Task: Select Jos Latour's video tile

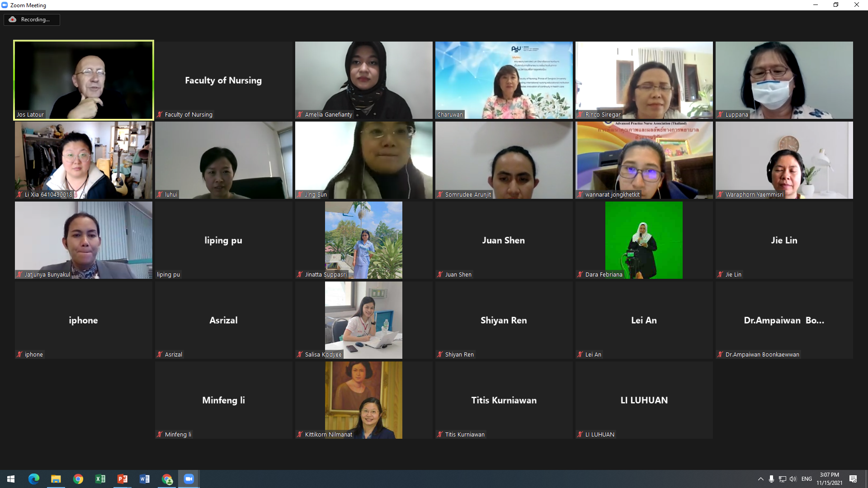Action: click(x=84, y=80)
